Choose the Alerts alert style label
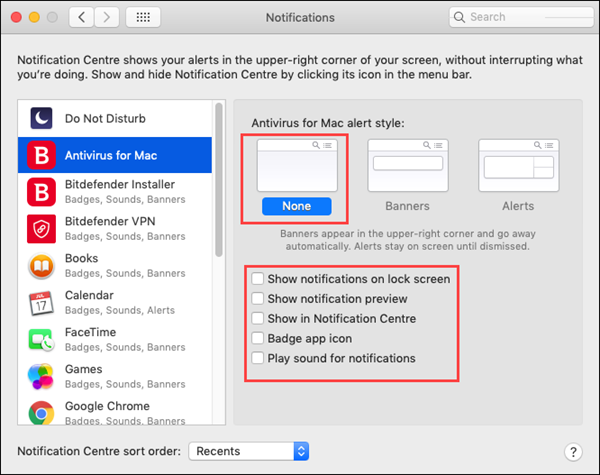 [x=518, y=206]
